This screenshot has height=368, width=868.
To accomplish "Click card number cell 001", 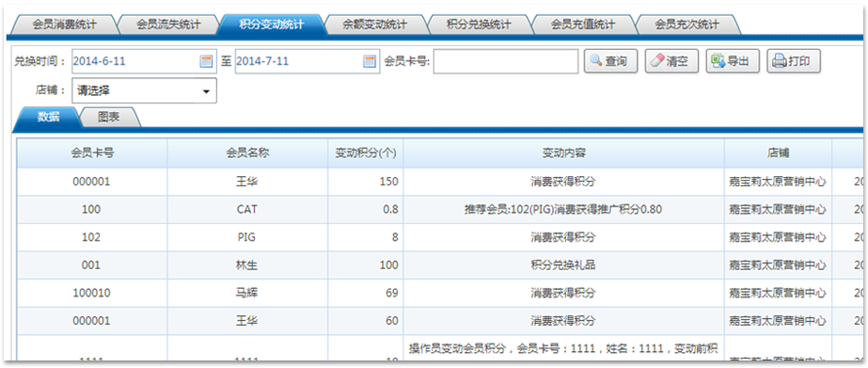I will 92,264.
